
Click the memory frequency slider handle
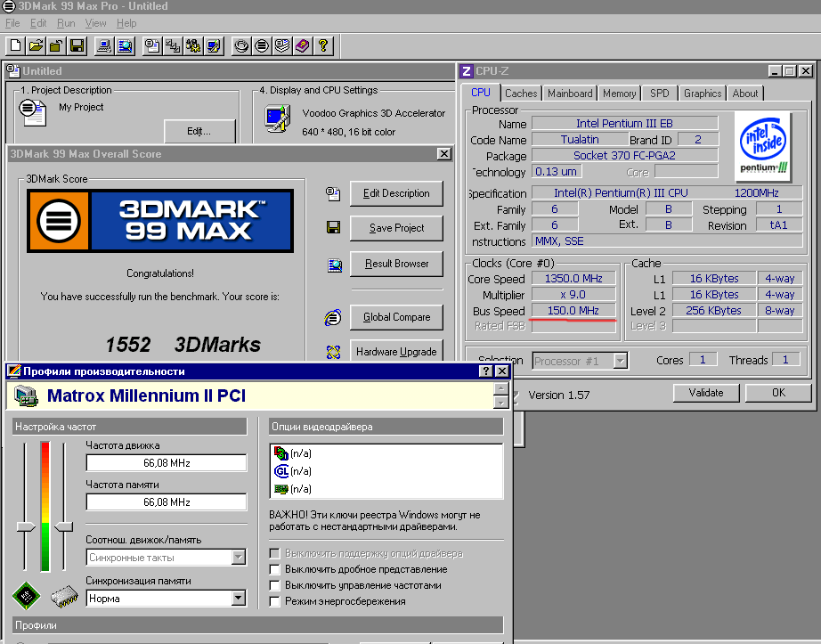tap(64, 526)
